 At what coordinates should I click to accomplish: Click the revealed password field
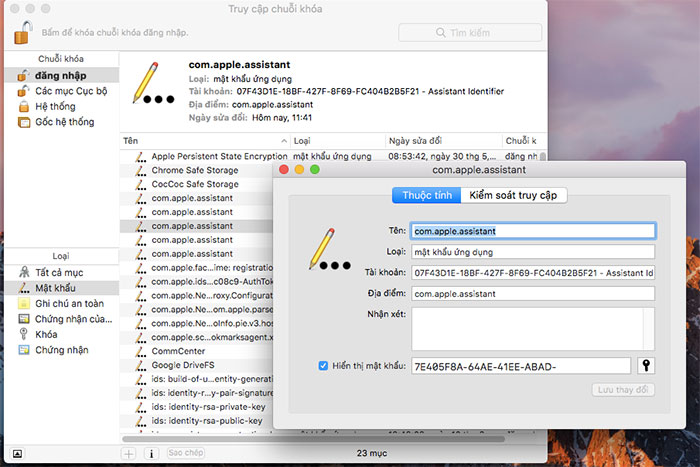tap(521, 366)
